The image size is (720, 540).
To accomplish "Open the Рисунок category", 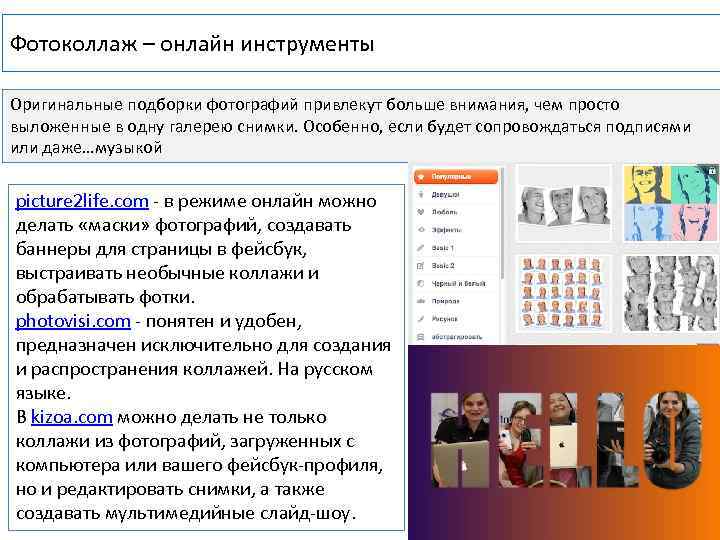I will (x=444, y=319).
